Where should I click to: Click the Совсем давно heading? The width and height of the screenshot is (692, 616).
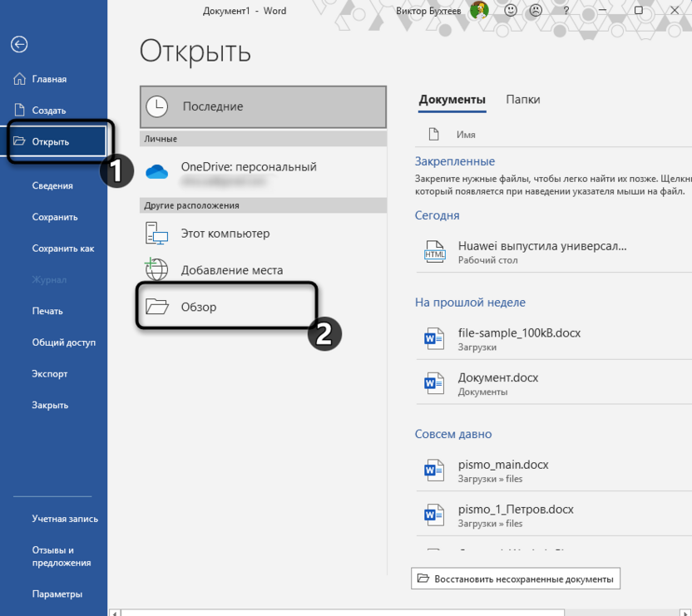tap(453, 434)
